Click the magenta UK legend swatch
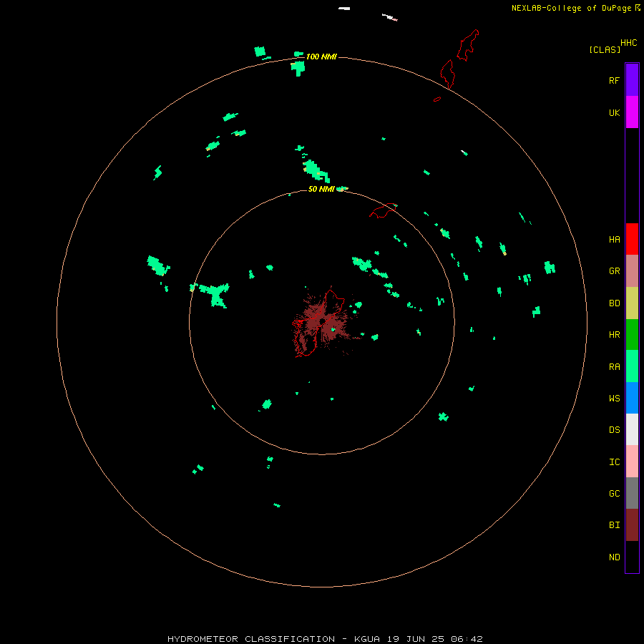 (632, 112)
